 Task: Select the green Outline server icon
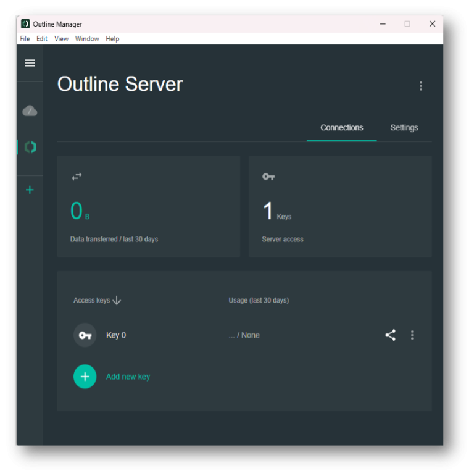(30, 147)
